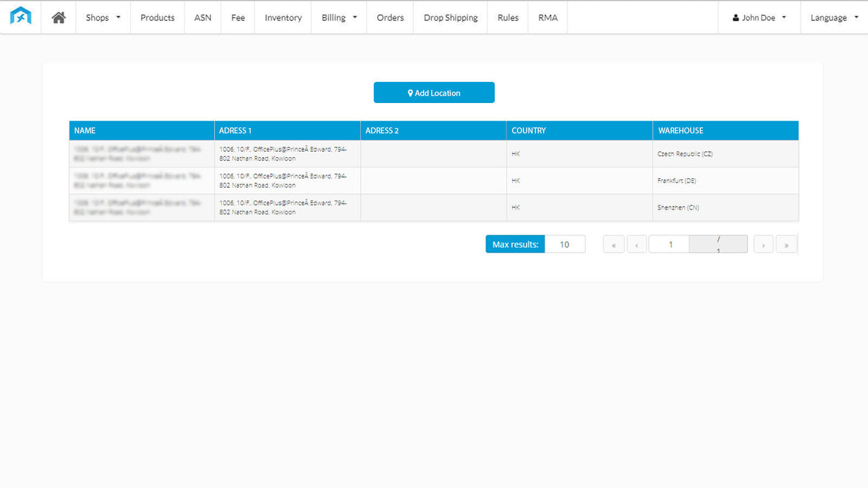Viewport: 868px width, 488px height.
Task: Jump to last page with double-right arrow
Action: point(786,244)
